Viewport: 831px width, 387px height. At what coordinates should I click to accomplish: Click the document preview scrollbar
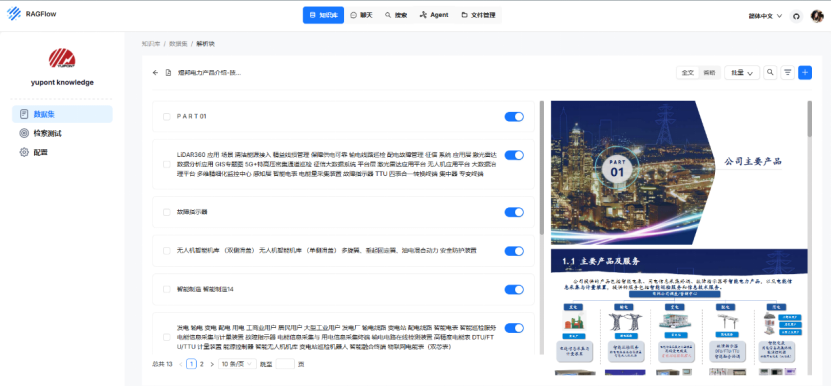pos(809,119)
